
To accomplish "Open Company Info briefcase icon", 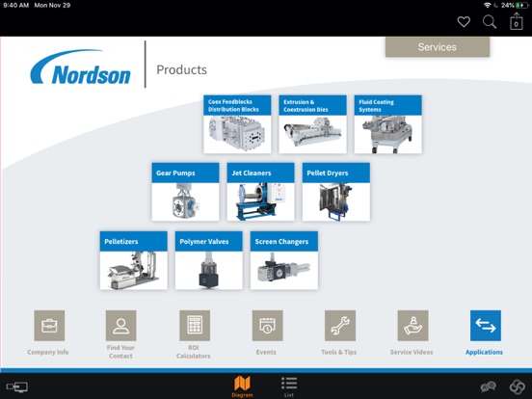I will 49,326.
